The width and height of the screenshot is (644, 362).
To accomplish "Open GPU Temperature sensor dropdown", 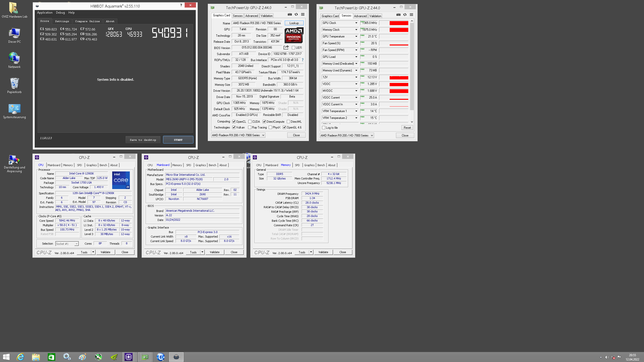I will coord(356,36).
